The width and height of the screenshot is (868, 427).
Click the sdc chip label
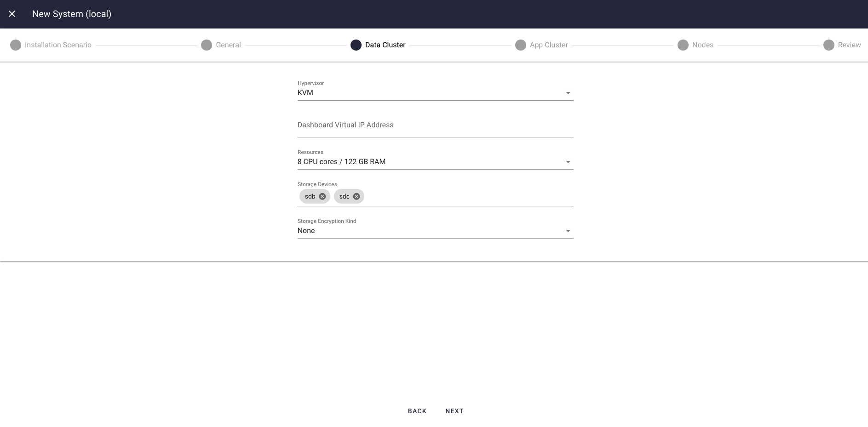tap(345, 196)
